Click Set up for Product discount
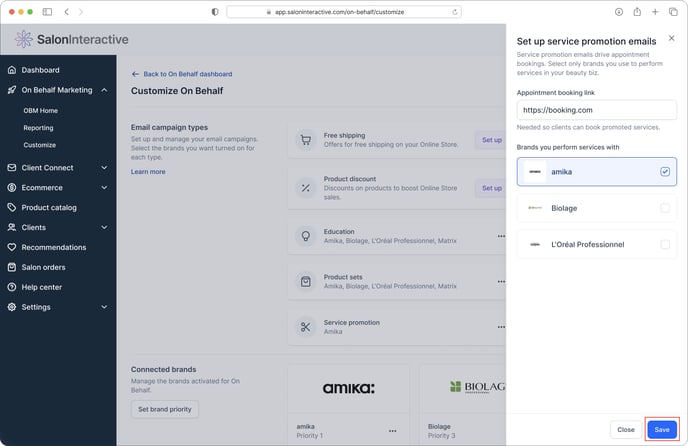This screenshot has width=688, height=446. (491, 188)
